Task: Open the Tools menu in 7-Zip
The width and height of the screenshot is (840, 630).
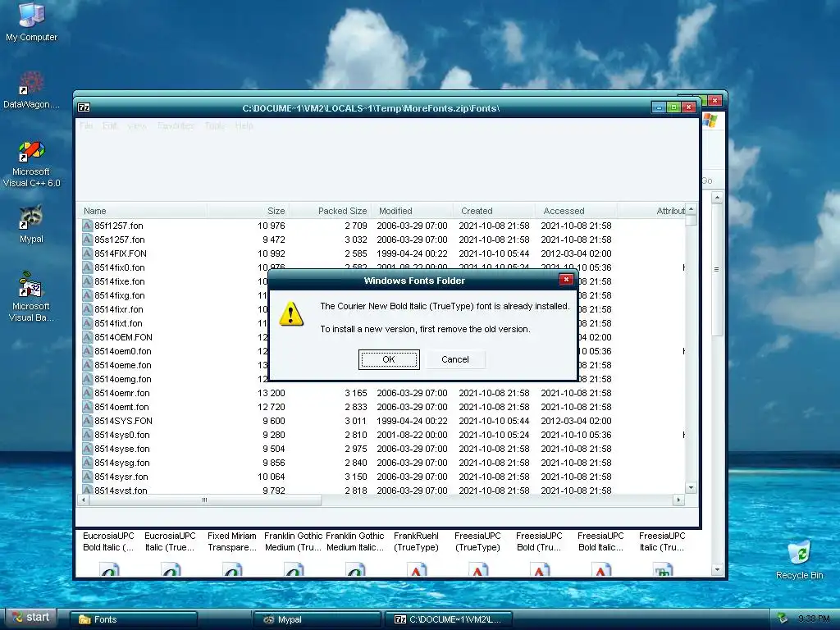Action: [x=214, y=126]
